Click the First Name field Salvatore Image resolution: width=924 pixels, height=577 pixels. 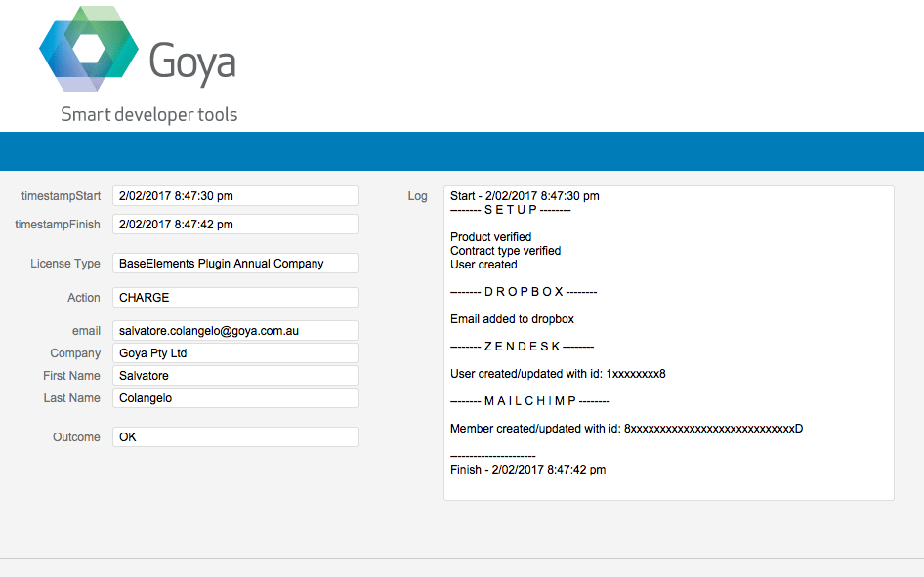(x=235, y=376)
